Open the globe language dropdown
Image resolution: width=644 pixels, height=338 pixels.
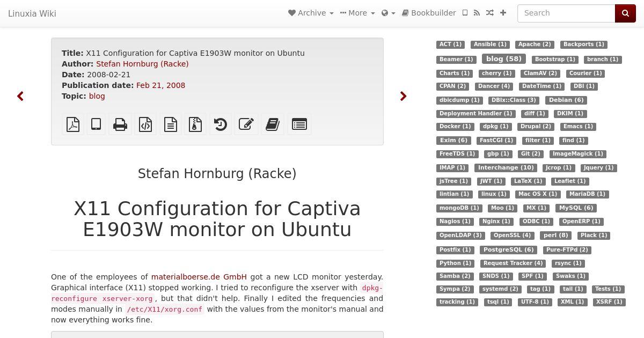[389, 13]
